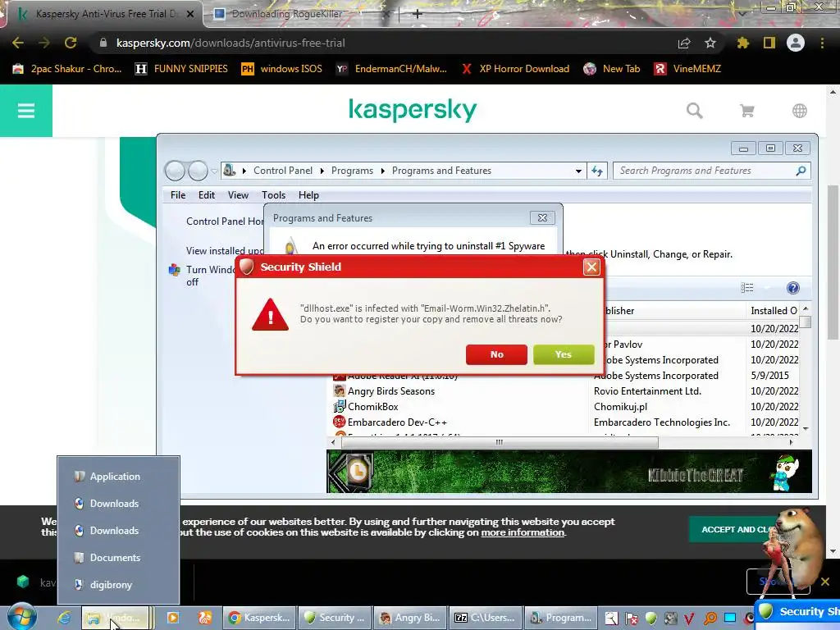Viewport: 840px width, 630px height.
Task: Open the Help menu
Action: coord(308,195)
